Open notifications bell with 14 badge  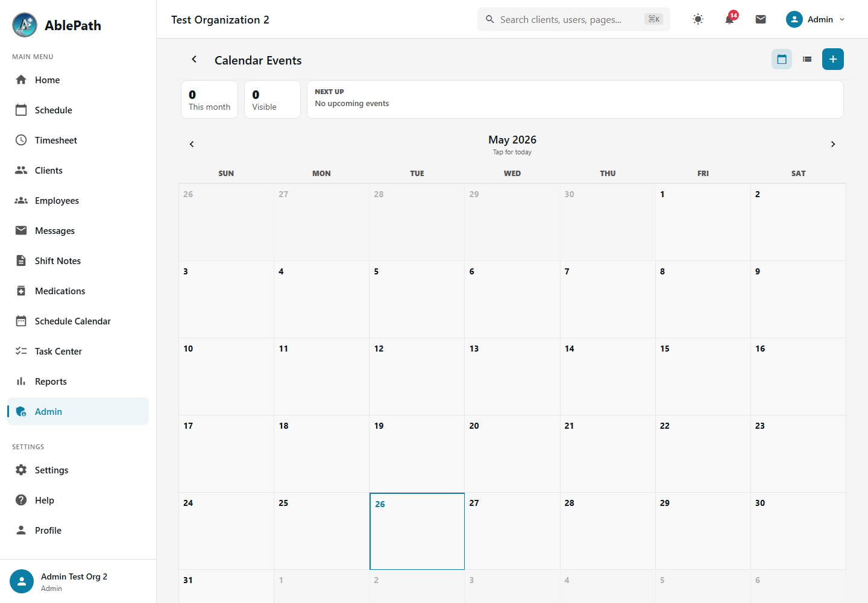click(729, 19)
